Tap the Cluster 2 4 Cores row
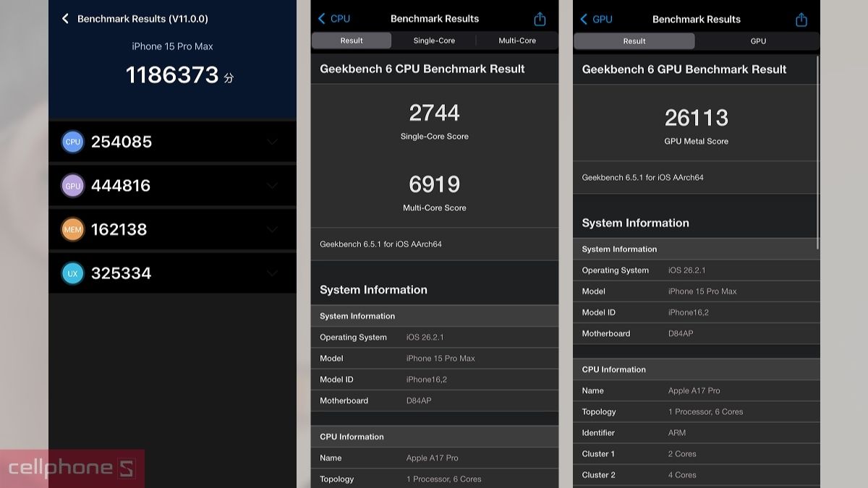 coord(697,475)
